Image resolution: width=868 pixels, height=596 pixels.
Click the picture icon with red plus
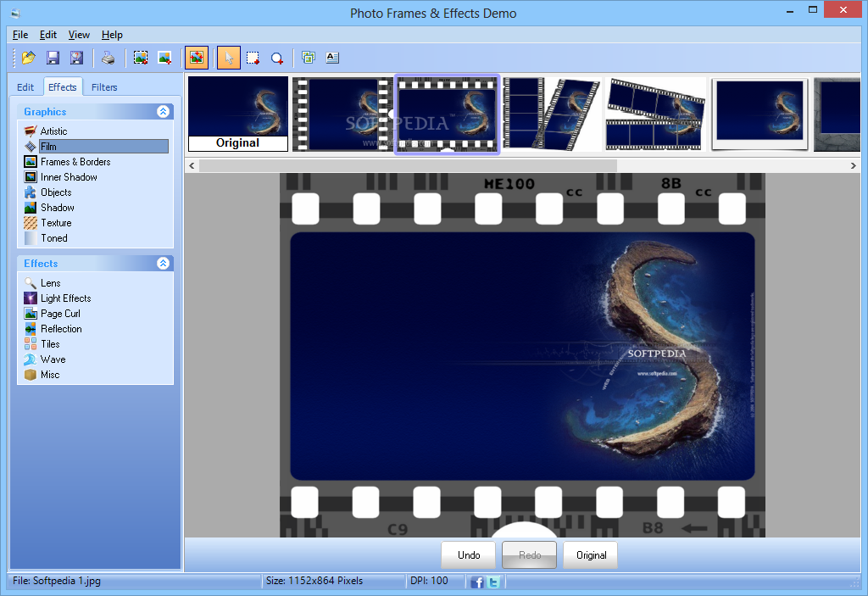click(164, 58)
